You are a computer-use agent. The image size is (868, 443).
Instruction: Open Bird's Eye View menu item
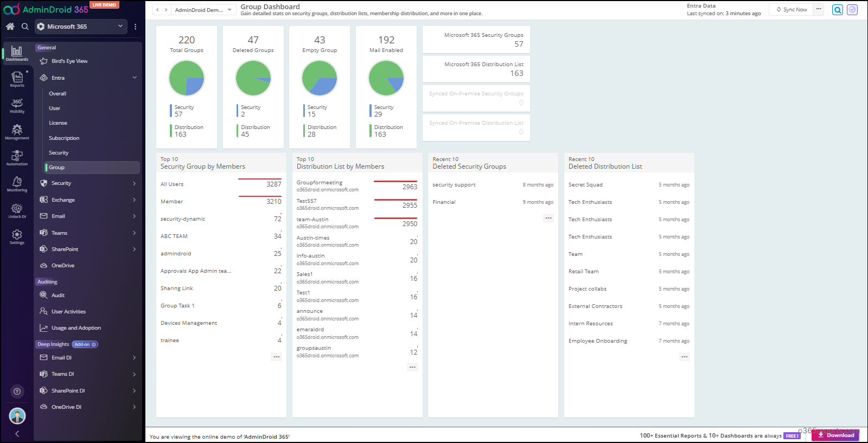(x=69, y=61)
